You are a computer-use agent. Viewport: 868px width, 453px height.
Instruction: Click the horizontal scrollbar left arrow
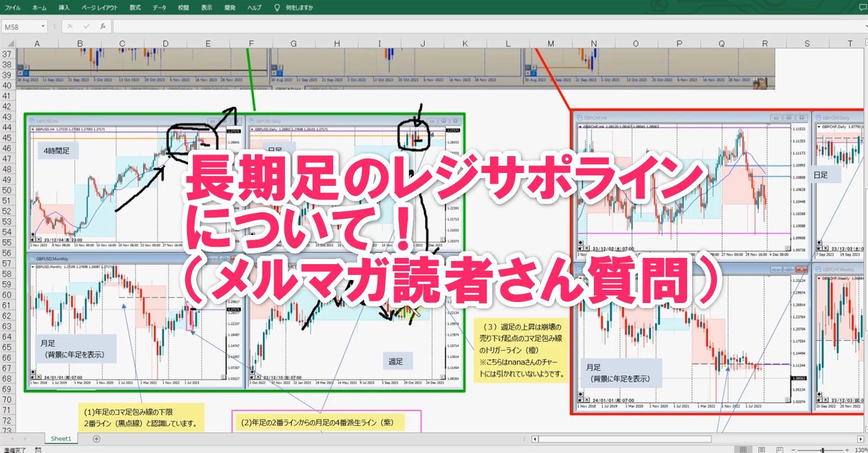[x=535, y=439]
